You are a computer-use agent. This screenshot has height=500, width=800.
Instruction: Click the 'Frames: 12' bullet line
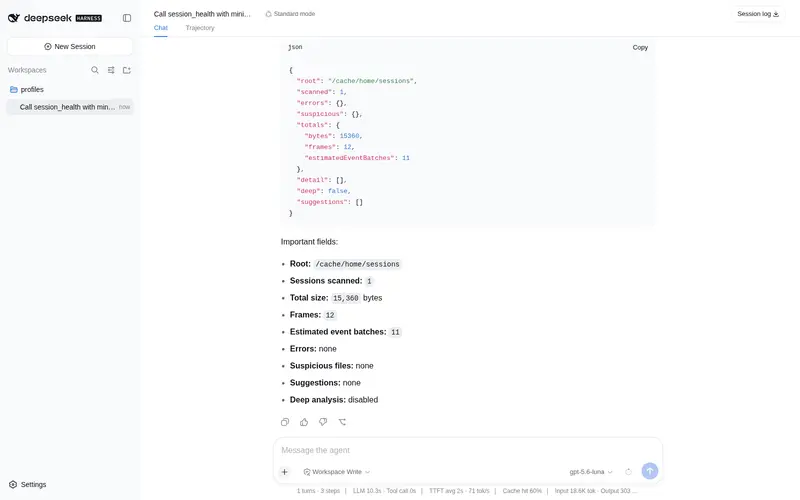pos(313,315)
